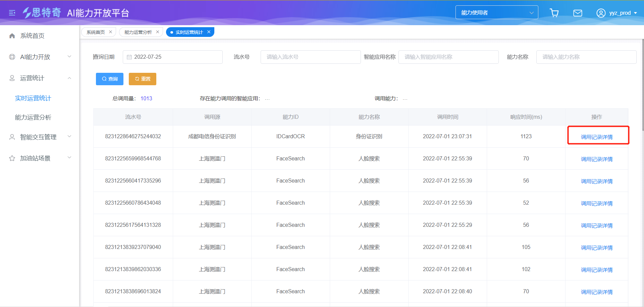Screen dimensions: 644x307
Task: Open 调用记录详情 for 8231213838696013824
Action: 597,292
